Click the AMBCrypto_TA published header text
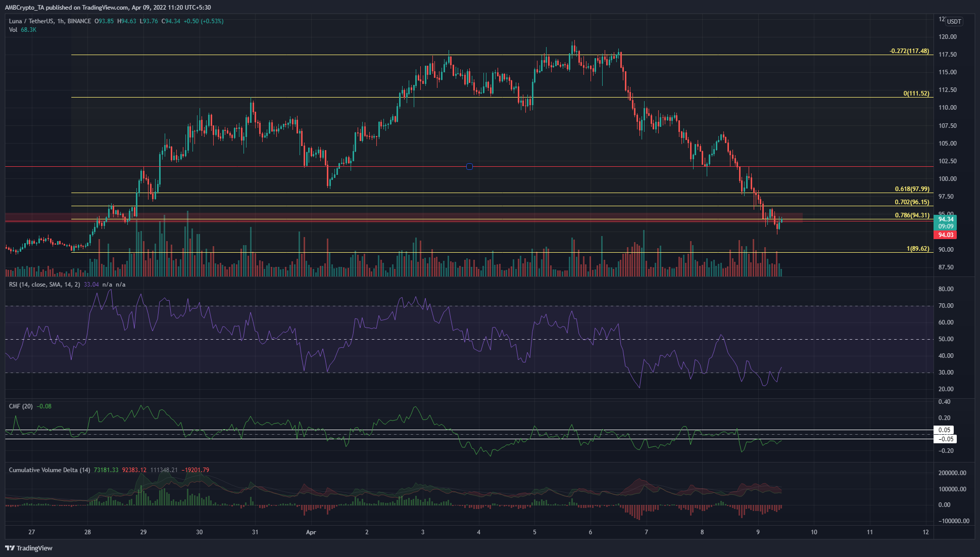980x557 pixels. pos(108,8)
